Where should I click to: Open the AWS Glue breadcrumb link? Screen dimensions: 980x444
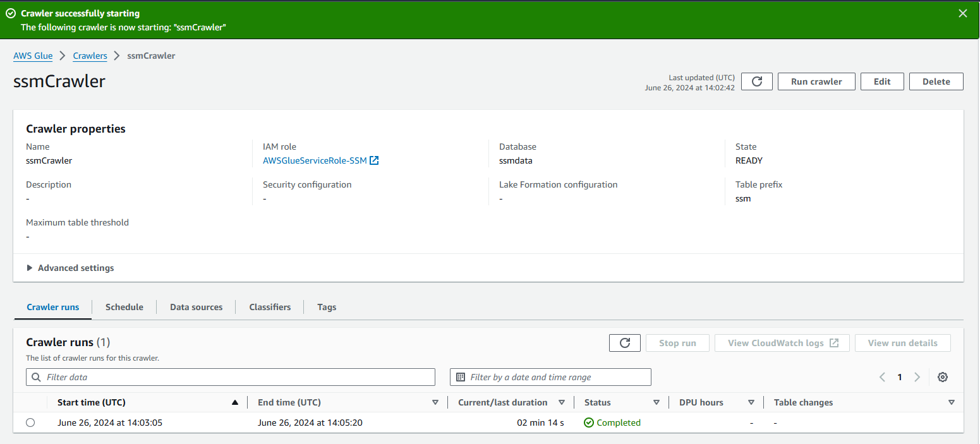33,56
